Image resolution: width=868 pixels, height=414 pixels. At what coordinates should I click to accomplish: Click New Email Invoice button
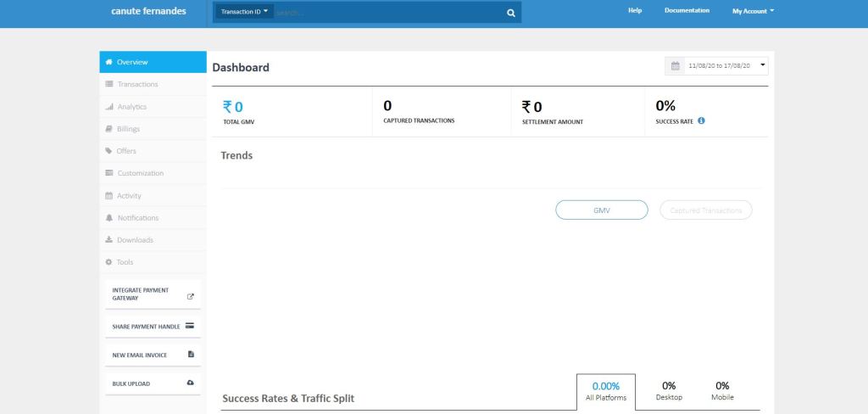153,355
